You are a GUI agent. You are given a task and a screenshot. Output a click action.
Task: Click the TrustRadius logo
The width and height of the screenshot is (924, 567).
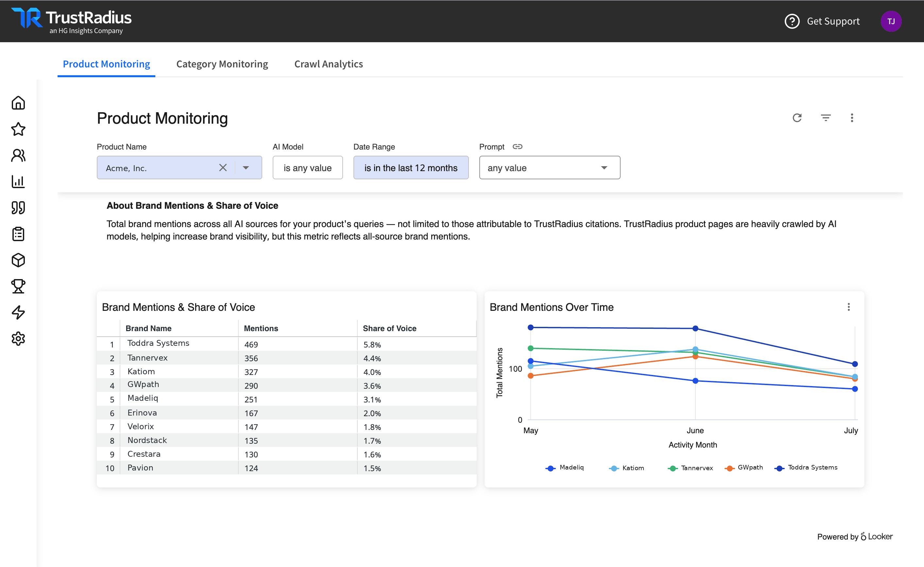click(71, 21)
